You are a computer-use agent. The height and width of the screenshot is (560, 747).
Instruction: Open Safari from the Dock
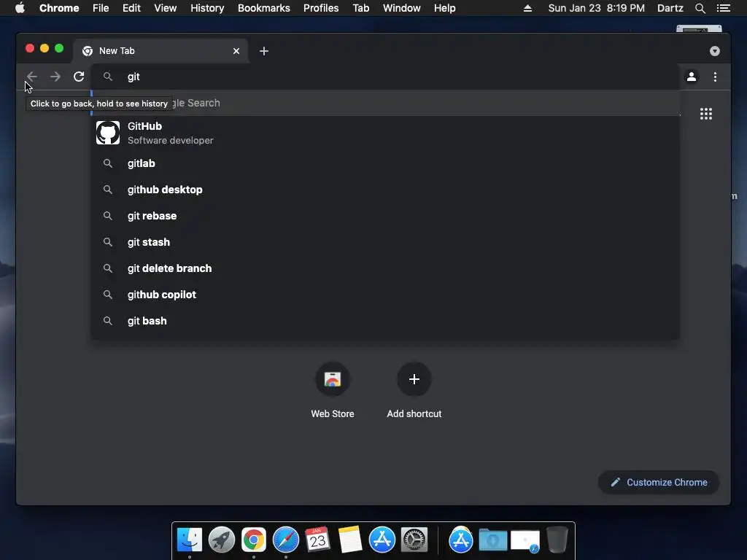pos(286,540)
